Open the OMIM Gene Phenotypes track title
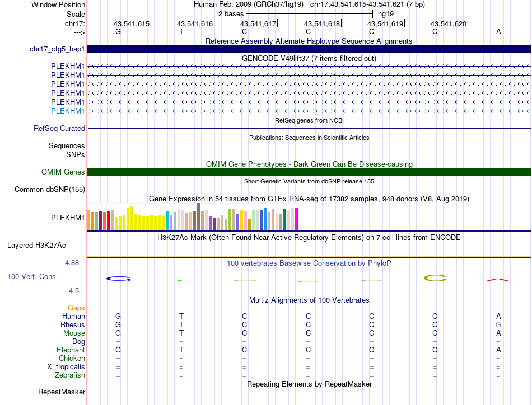This screenshot has height=405, width=532. 310,164
